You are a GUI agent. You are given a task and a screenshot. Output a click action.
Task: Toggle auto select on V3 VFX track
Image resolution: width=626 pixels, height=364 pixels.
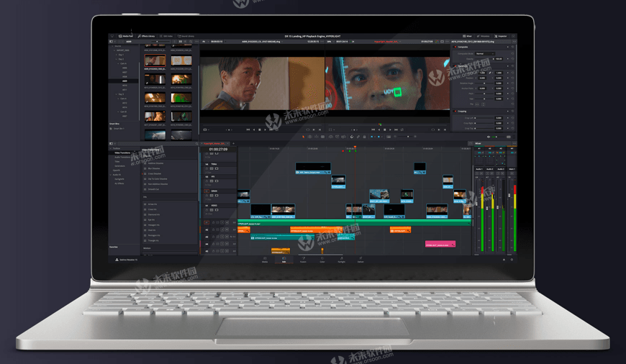tap(212, 181)
